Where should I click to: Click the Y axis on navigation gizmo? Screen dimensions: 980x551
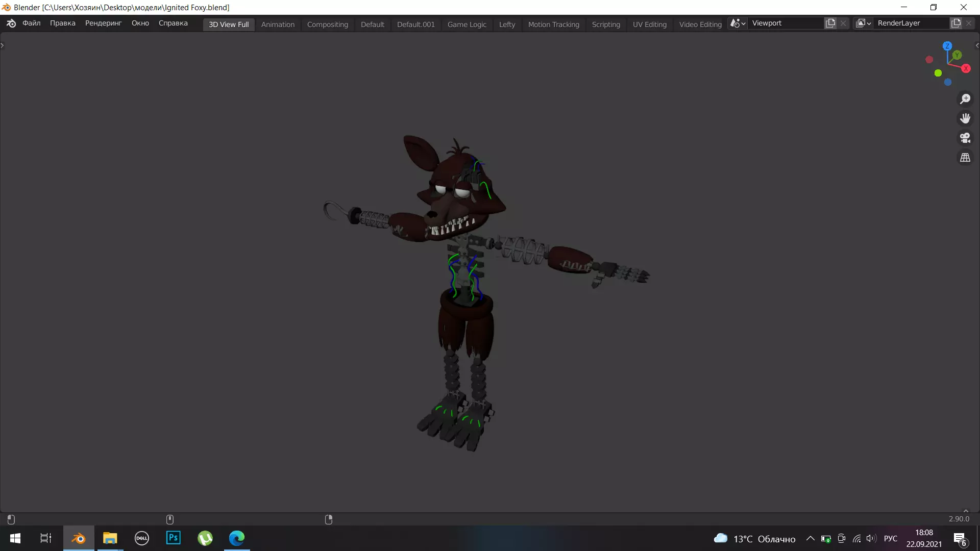coord(957,55)
